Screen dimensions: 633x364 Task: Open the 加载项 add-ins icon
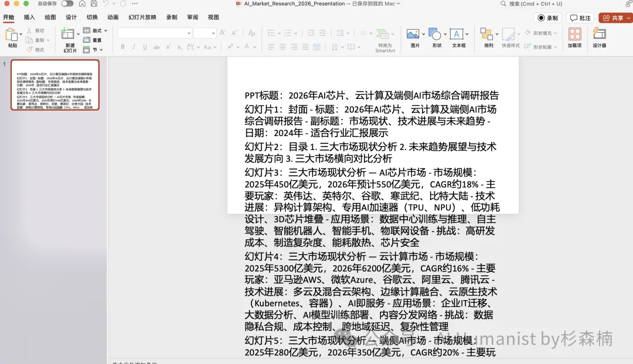click(x=575, y=36)
